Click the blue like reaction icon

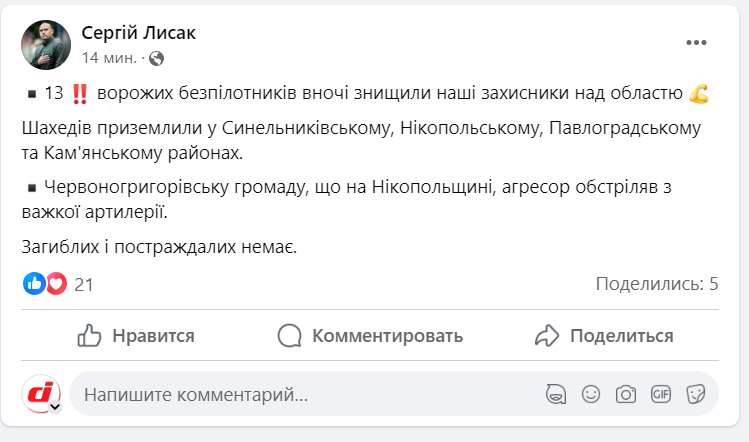point(35,284)
